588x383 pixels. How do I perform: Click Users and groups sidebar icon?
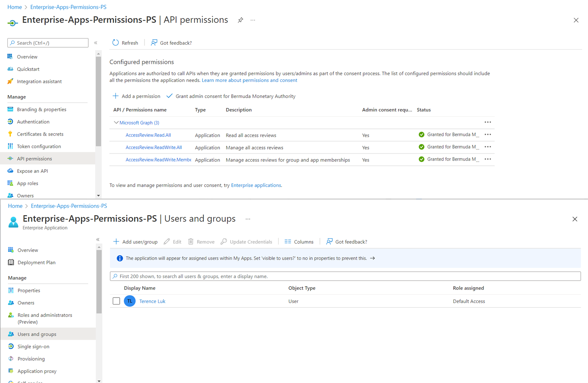click(11, 334)
